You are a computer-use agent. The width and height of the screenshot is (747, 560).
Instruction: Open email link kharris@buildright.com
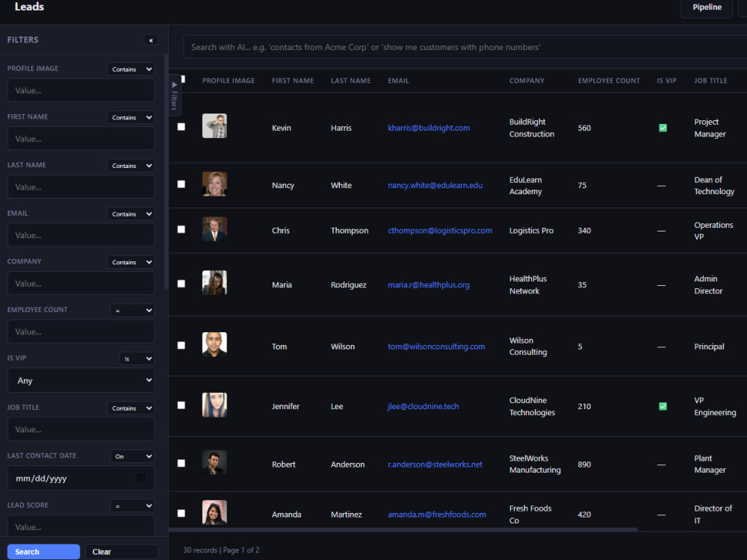coord(428,128)
